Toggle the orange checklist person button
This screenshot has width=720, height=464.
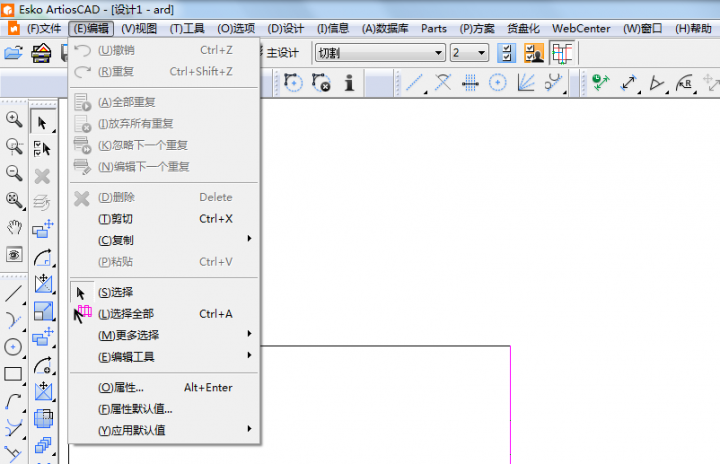point(533,53)
